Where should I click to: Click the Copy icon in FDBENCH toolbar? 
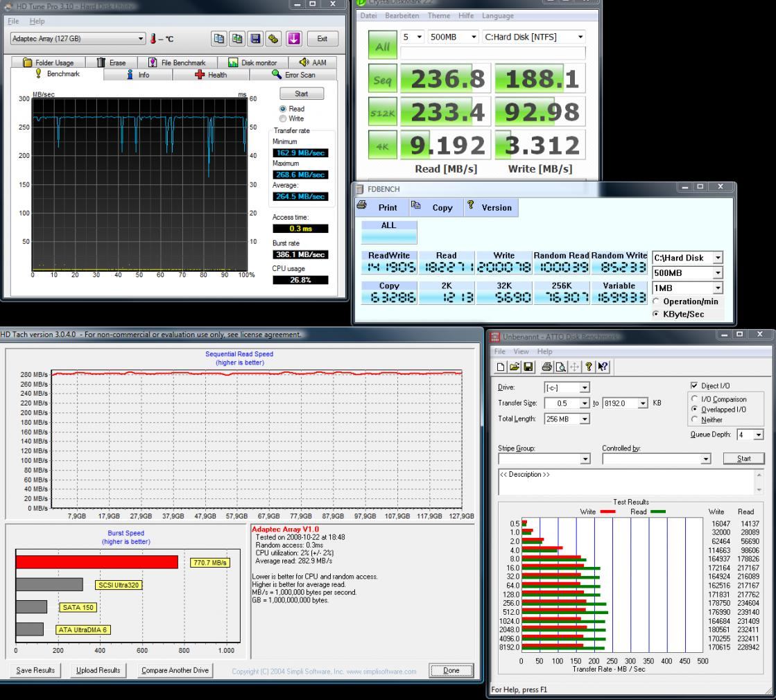(x=415, y=205)
